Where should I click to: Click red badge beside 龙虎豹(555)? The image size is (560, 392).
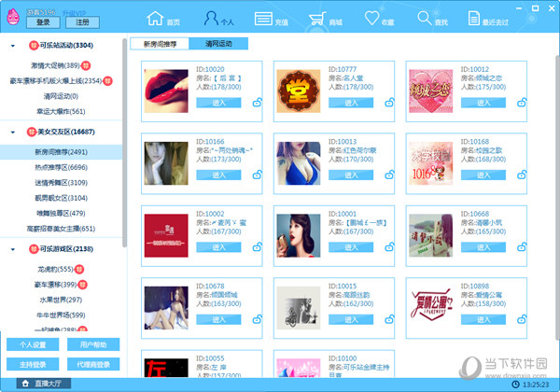[79, 269]
